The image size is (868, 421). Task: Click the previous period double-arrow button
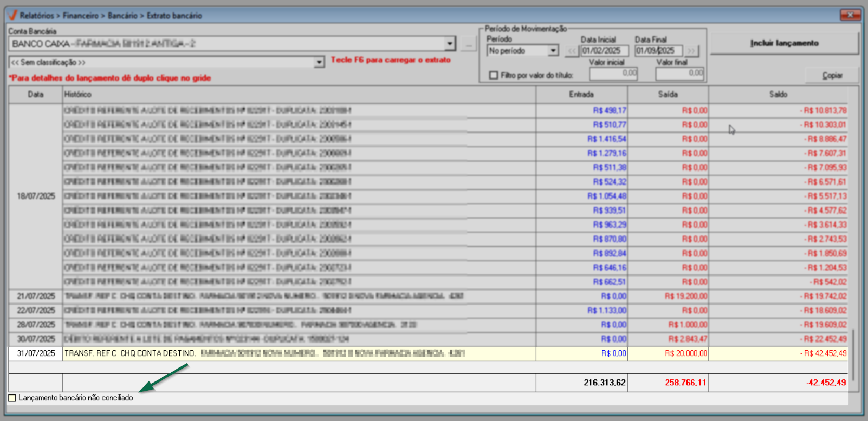coord(572,51)
